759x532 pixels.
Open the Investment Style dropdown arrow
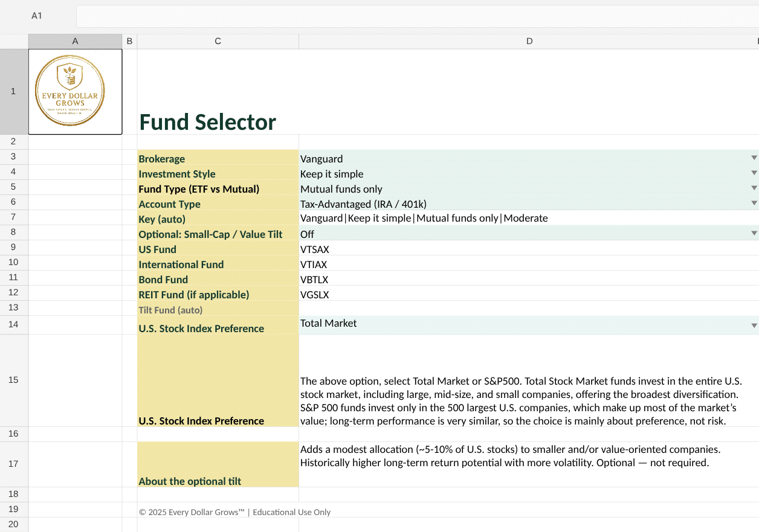tap(754, 173)
